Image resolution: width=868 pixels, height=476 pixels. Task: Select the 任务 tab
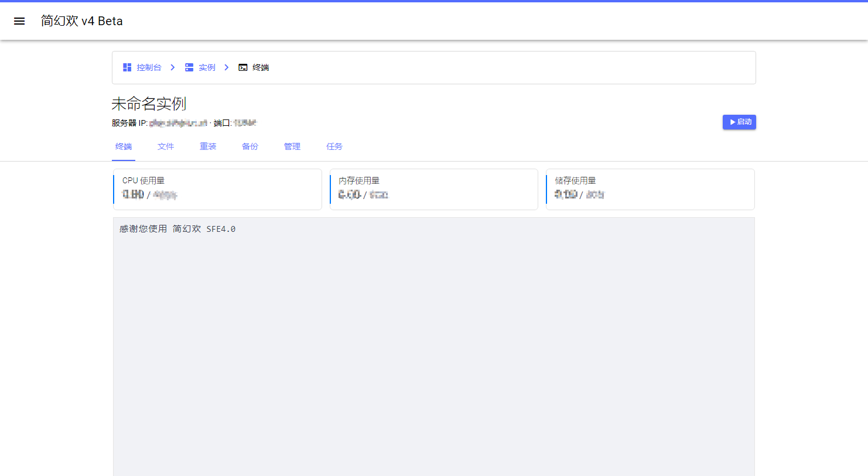tap(334, 146)
